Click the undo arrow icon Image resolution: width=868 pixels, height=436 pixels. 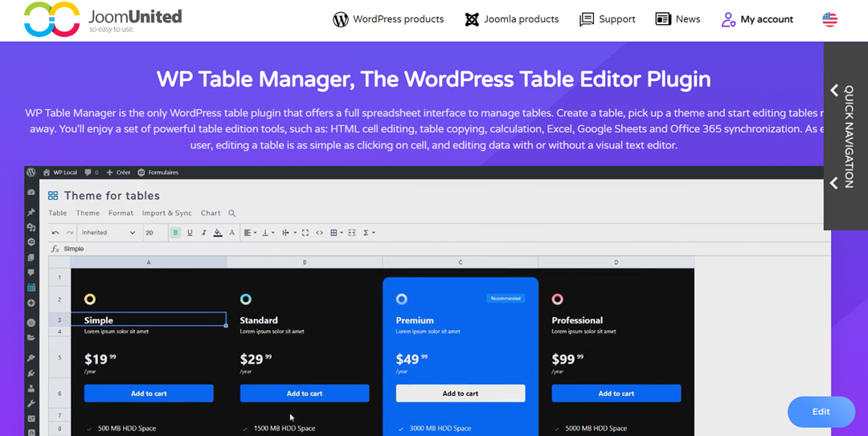point(55,233)
